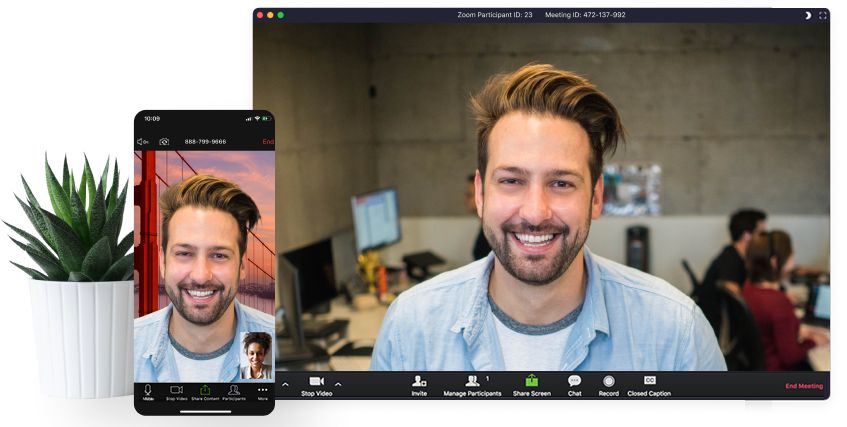Open the Chat panel
Image resolution: width=847 pixels, height=427 pixels.
[575, 384]
